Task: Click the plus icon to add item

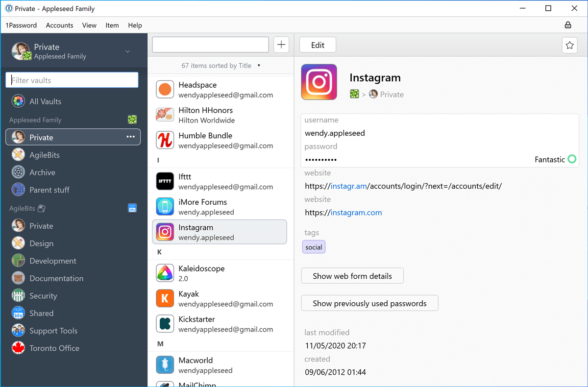Action: click(x=281, y=45)
